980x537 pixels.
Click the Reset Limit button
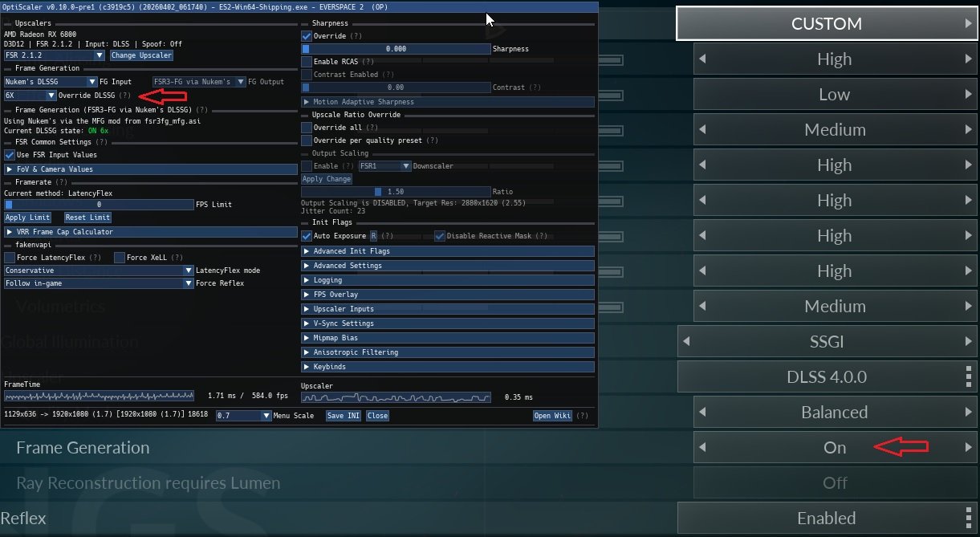[87, 218]
